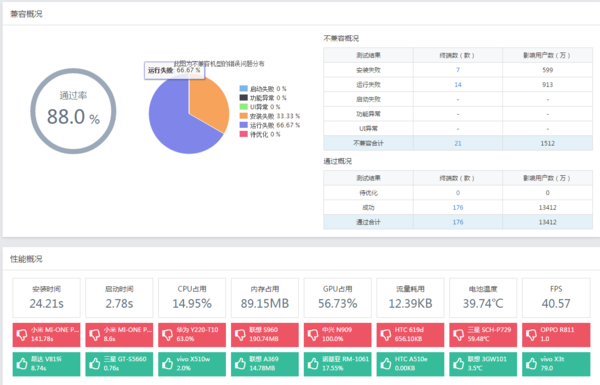Image resolution: width=600 pixels, height=385 pixels.
Task: Open the 176 link in 通过合计 row
Action: [458, 222]
